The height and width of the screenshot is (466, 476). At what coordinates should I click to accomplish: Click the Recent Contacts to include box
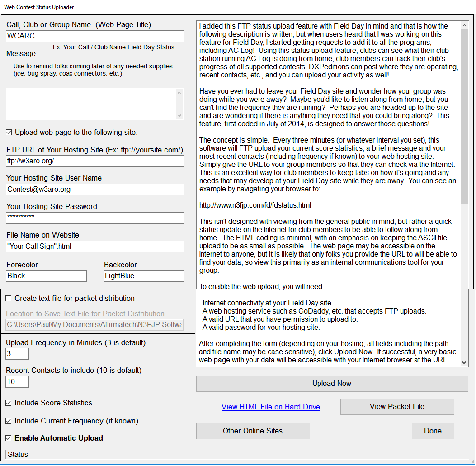pos(17,382)
